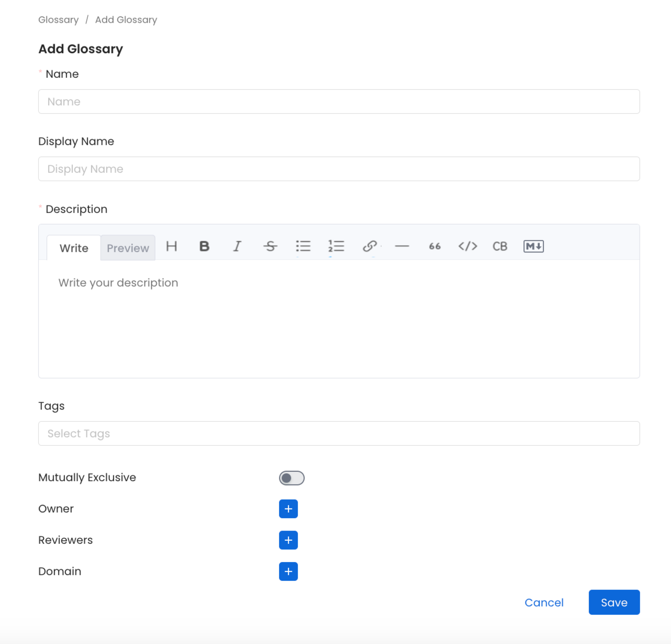
Task: Enable the Mutually Exclusive toggle
Action: [292, 478]
